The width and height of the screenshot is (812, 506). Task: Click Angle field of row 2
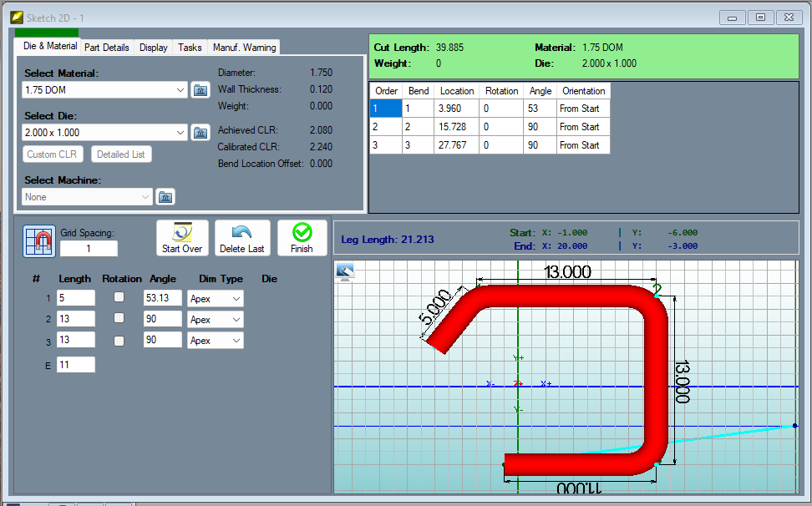[x=163, y=319]
